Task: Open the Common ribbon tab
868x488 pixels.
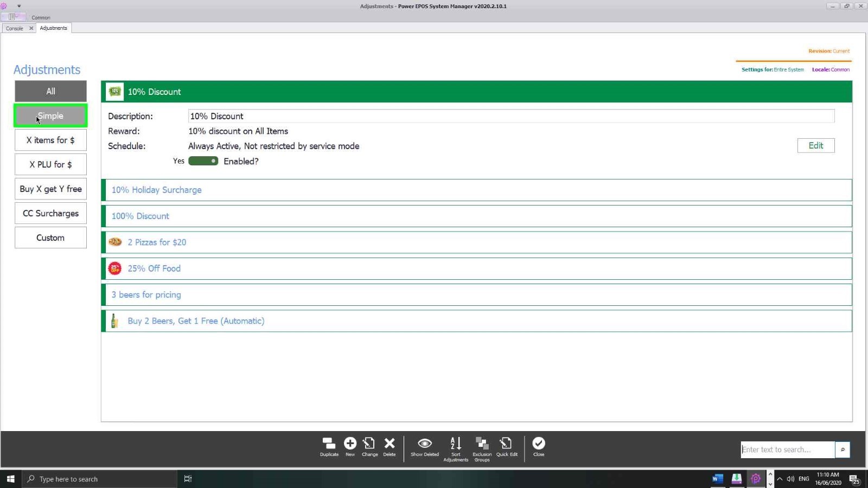Action: pos(41,17)
